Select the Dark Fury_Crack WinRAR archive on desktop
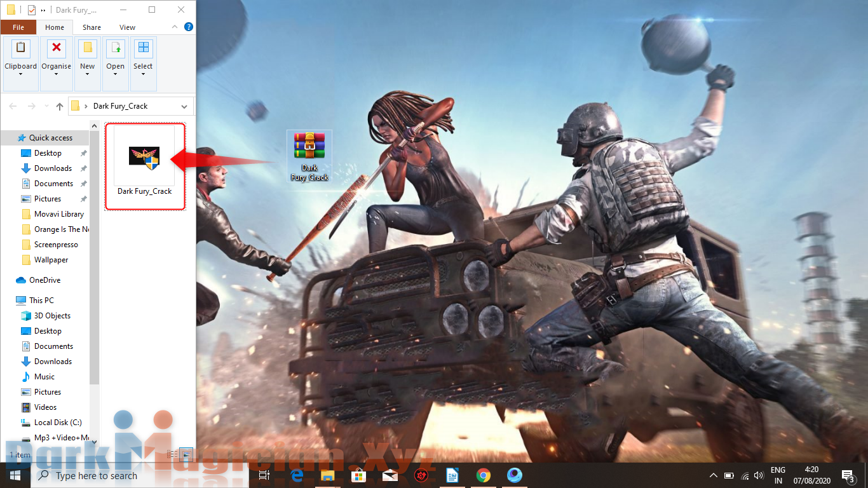This screenshot has height=488, width=868. (309, 156)
